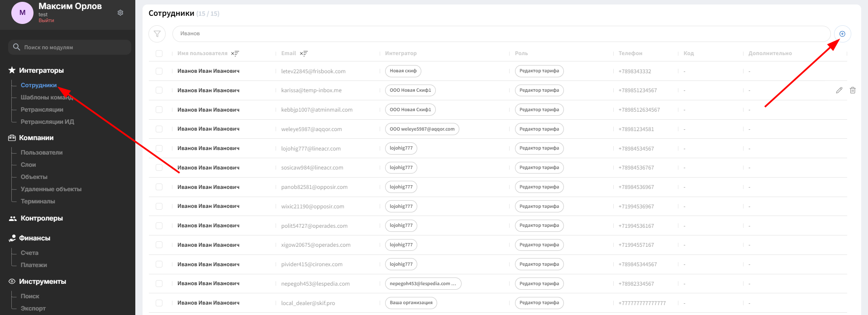Focus the Поиск по модулям search box
This screenshot has height=315, width=868.
click(70, 47)
